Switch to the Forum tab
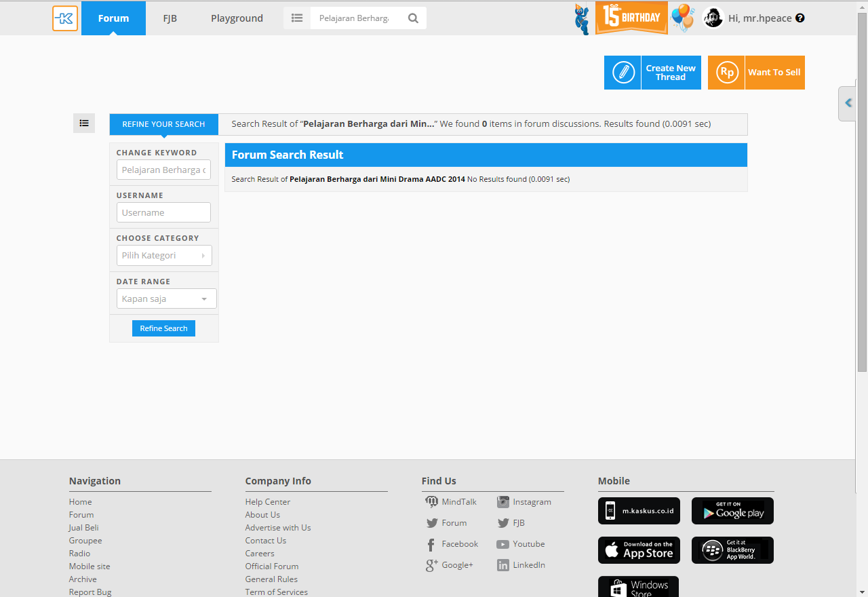 pos(113,18)
